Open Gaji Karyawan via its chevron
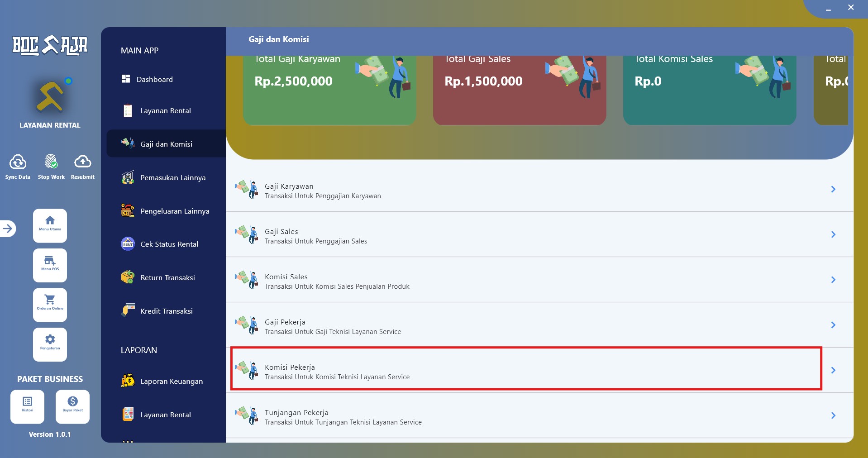 click(833, 189)
